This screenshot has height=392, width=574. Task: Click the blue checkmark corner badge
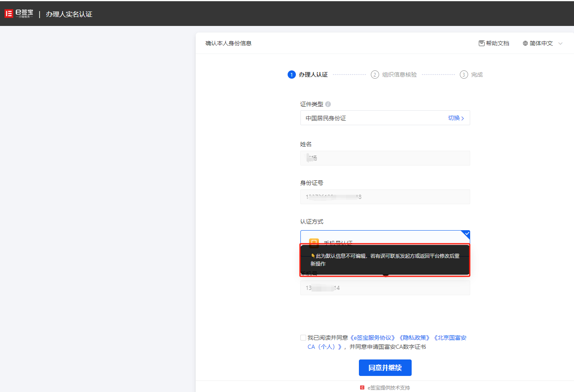pos(466,234)
